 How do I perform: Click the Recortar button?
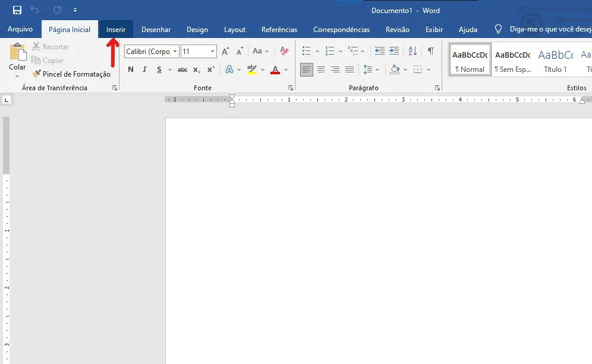point(51,46)
